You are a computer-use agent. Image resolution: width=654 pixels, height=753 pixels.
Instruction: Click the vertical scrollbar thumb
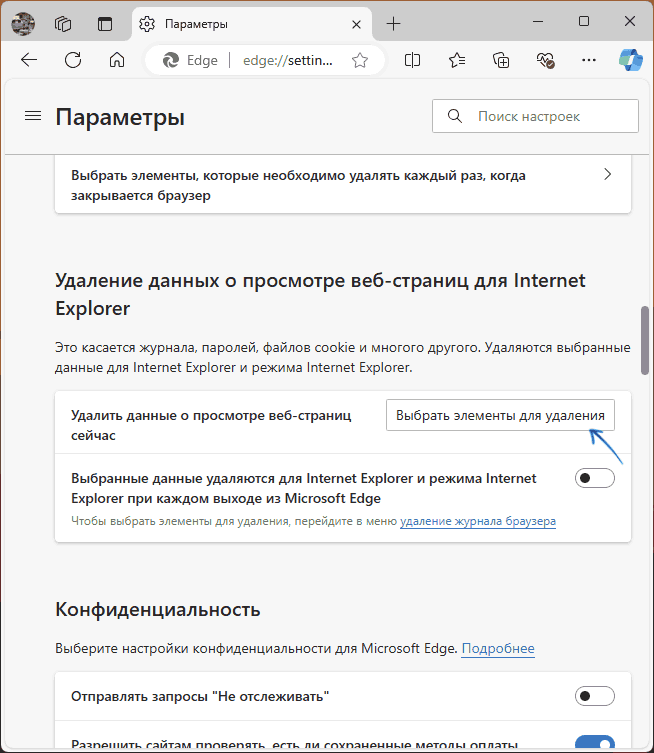(x=645, y=340)
